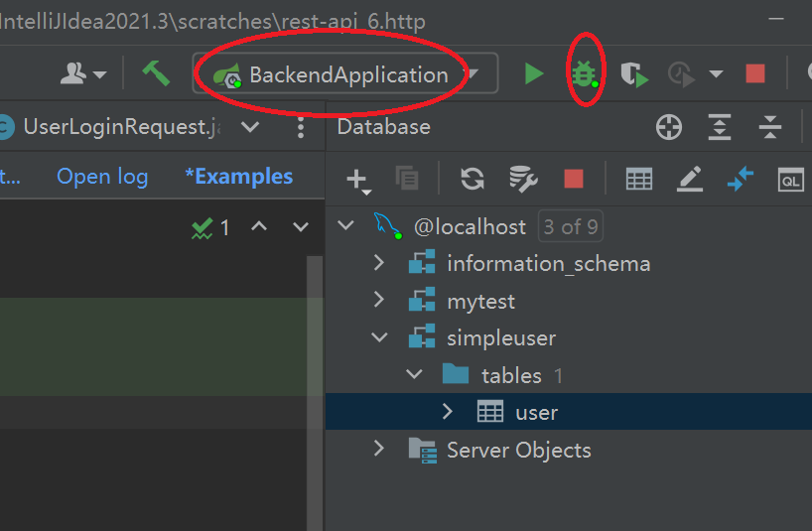Click the green Run button
812x531 pixels.
click(x=534, y=74)
